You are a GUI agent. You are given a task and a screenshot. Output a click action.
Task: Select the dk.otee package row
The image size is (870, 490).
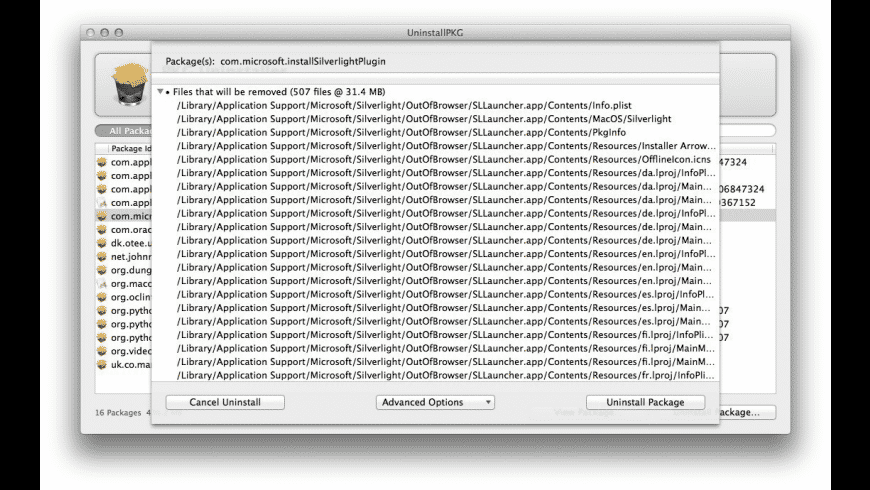click(124, 243)
